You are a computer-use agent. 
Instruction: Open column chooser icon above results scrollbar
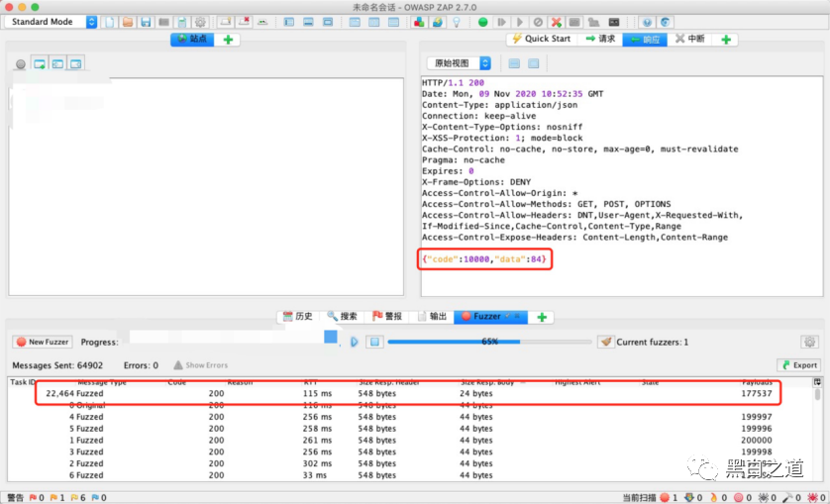[817, 381]
